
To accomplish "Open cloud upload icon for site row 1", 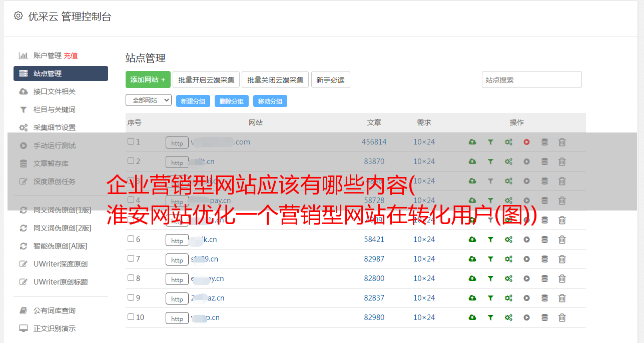I will pos(472,142).
